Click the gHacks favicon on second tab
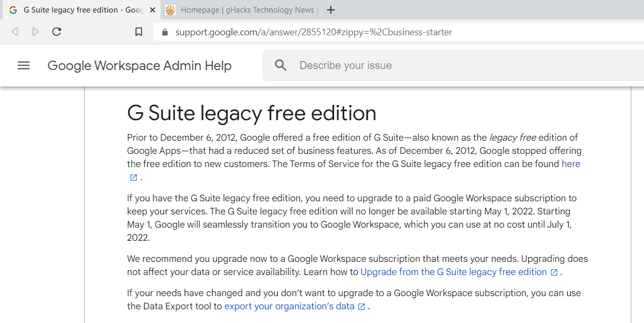The width and height of the screenshot is (644, 323). coord(170,10)
